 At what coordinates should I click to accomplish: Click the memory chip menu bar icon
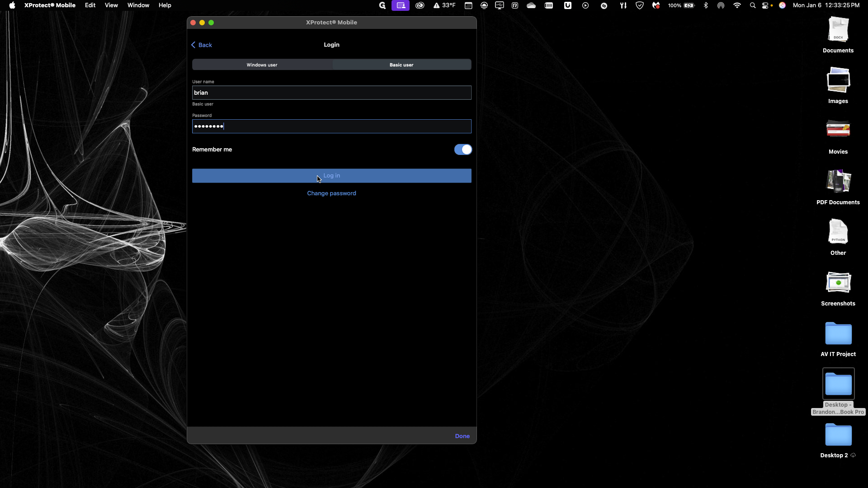[549, 5]
